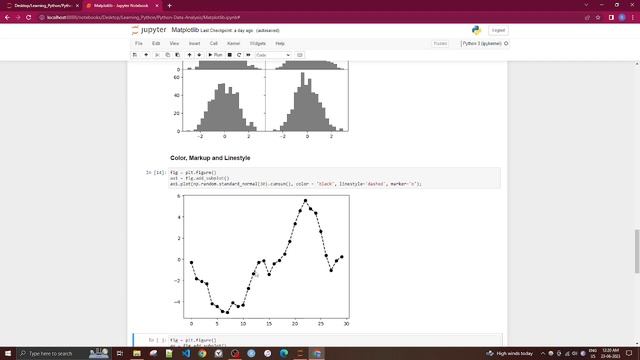The width and height of the screenshot is (640, 360).
Task: Move selected cell down arrow
Action: pyautogui.click(x=199, y=55)
